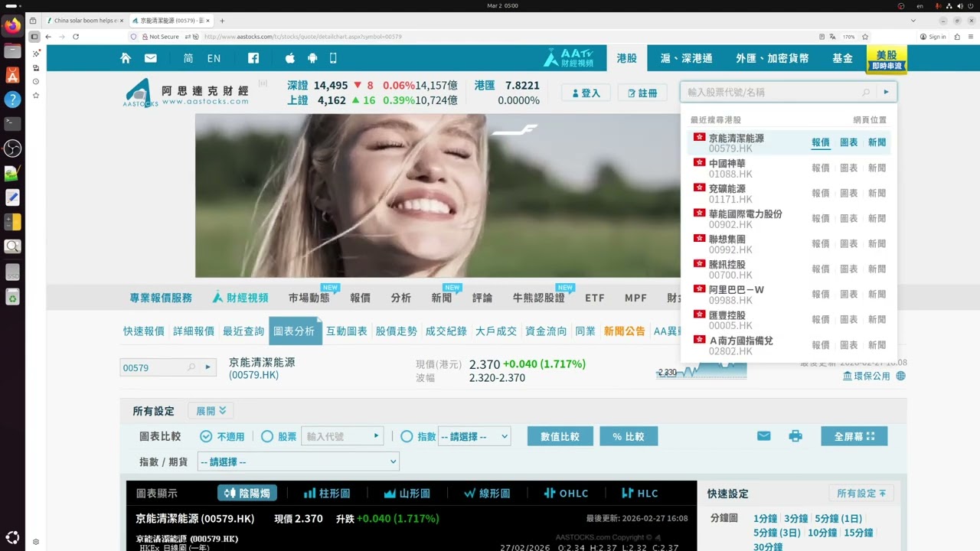Viewport: 980px width, 551px height.
Task: Expand 所有設定 with the 展開 button
Action: 211,411
